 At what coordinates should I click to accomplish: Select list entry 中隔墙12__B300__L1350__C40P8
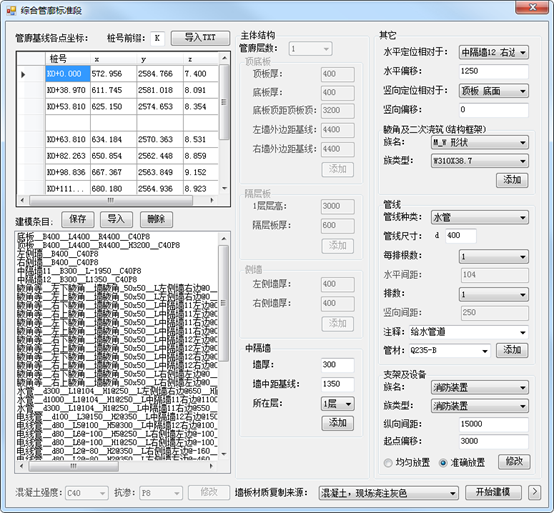77,279
